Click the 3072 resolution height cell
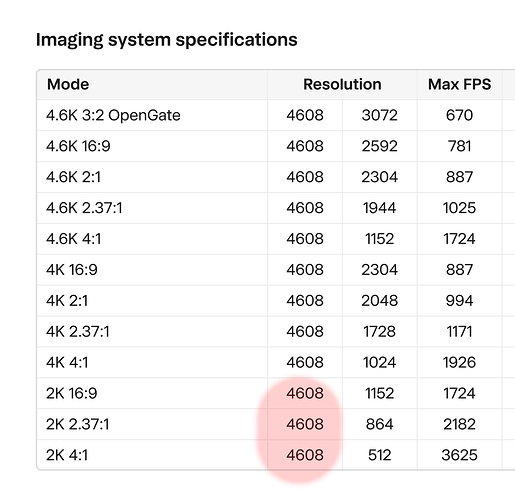The height and width of the screenshot is (500, 515). pyautogui.click(x=379, y=115)
